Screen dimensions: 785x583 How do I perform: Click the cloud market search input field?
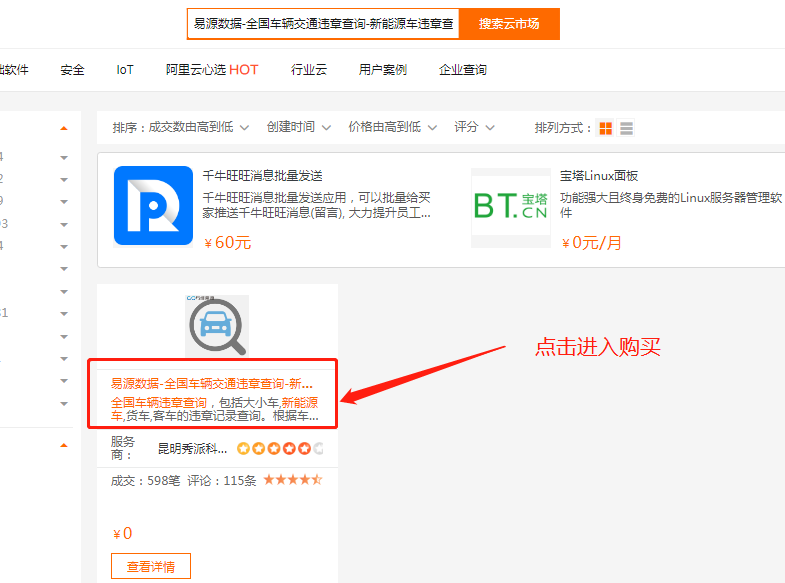coord(323,24)
